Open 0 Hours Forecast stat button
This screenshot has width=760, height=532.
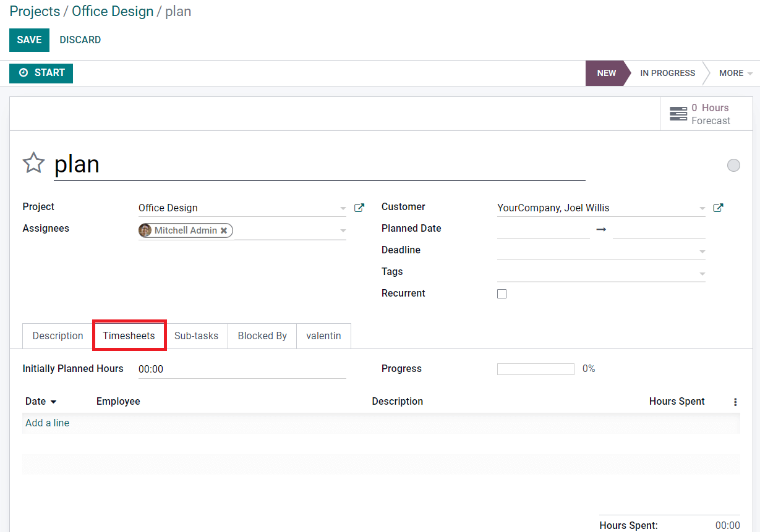point(706,114)
